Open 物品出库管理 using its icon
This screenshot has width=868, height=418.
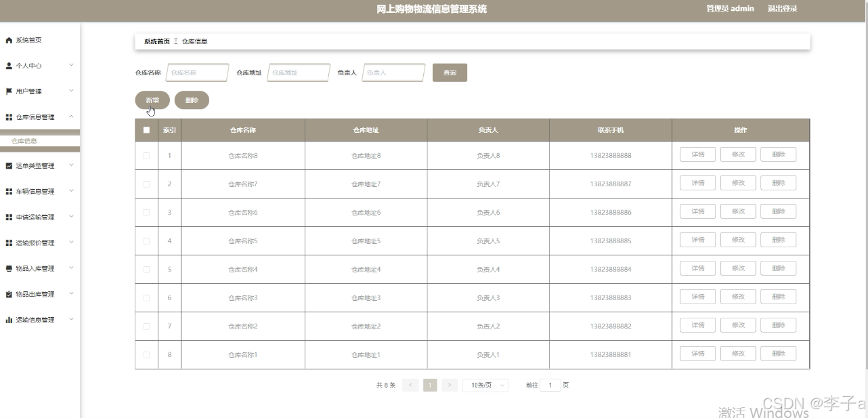8,294
